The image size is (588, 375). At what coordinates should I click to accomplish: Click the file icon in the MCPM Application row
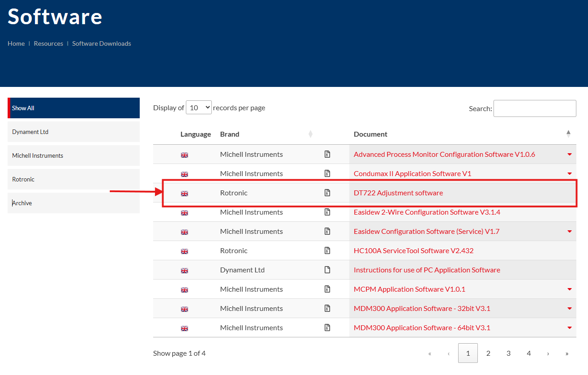pyautogui.click(x=327, y=289)
